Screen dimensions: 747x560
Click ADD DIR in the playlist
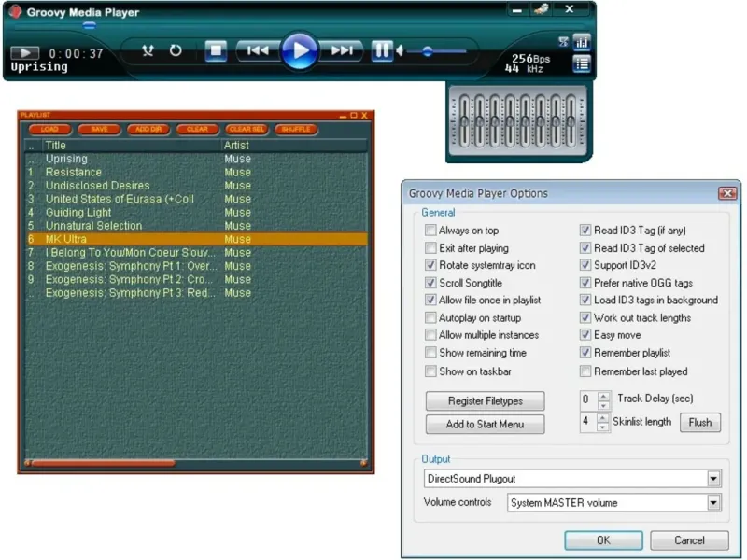[x=148, y=130]
